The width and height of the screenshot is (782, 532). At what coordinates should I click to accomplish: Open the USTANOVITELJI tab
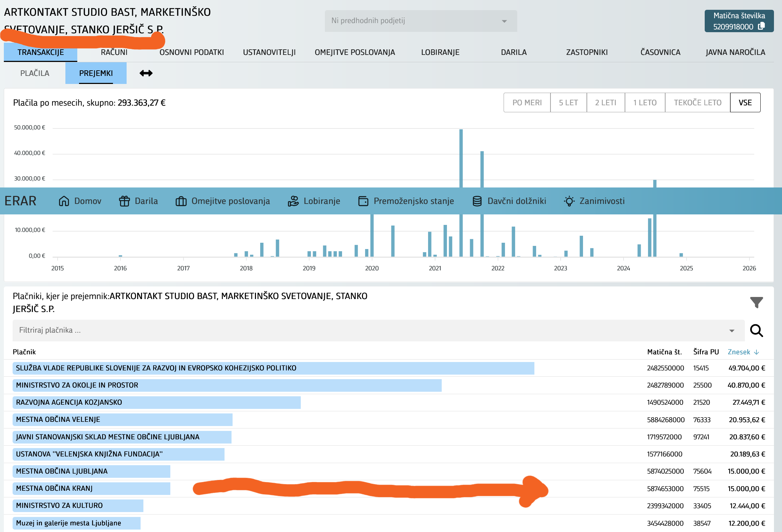pyautogui.click(x=269, y=52)
